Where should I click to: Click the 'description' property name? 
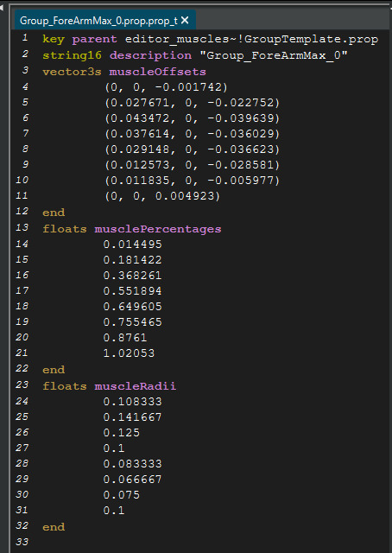(150, 55)
